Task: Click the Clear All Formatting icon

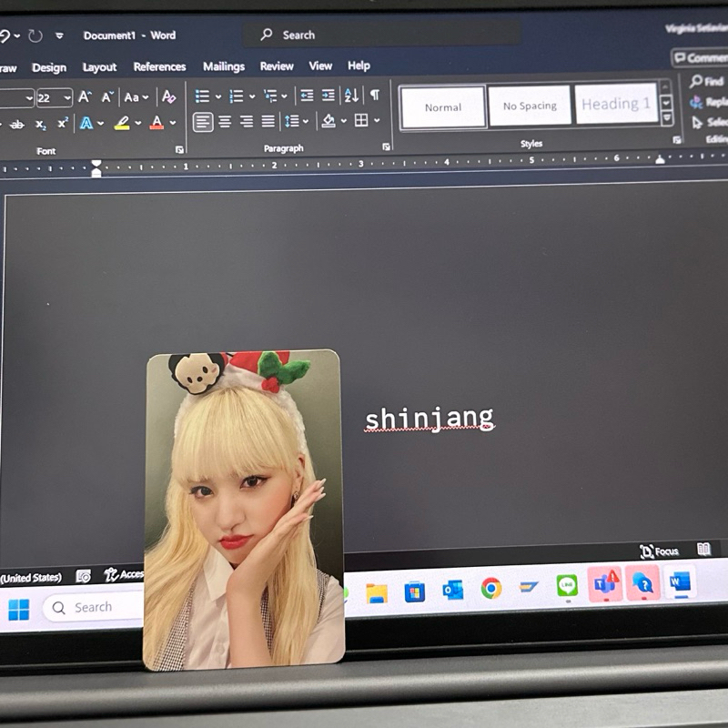Action: click(x=168, y=96)
